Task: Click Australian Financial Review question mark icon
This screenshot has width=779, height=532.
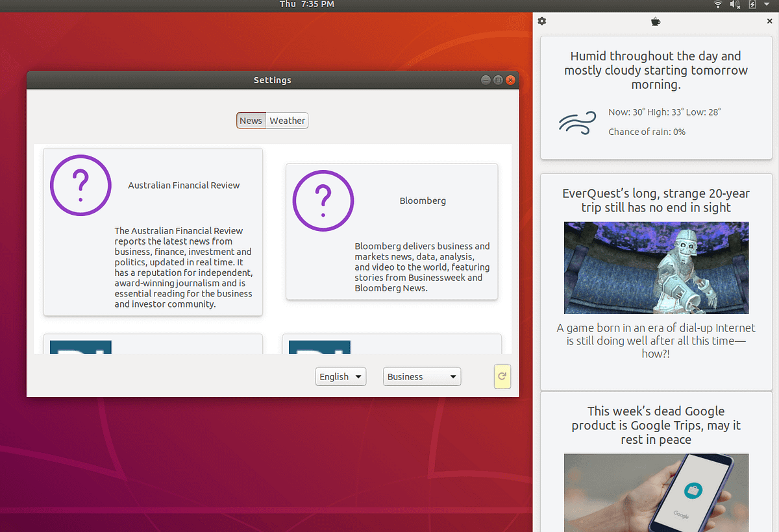Action: click(80, 185)
